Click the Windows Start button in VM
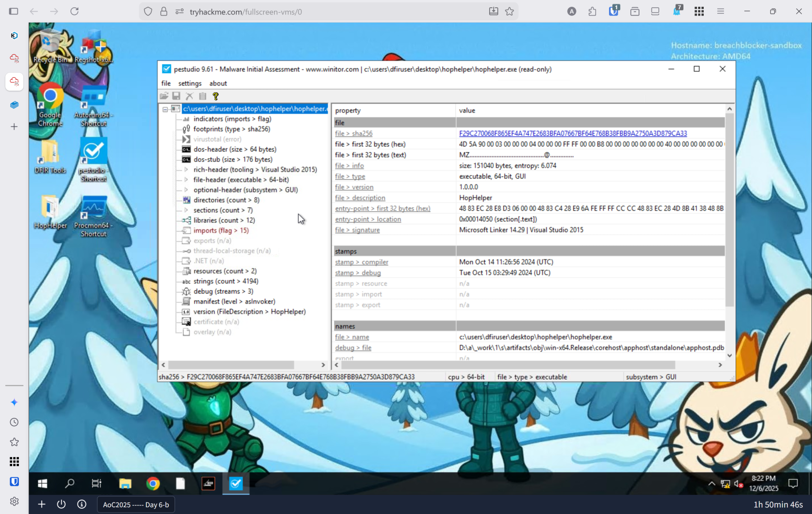Image resolution: width=812 pixels, height=514 pixels. pyautogui.click(x=43, y=484)
